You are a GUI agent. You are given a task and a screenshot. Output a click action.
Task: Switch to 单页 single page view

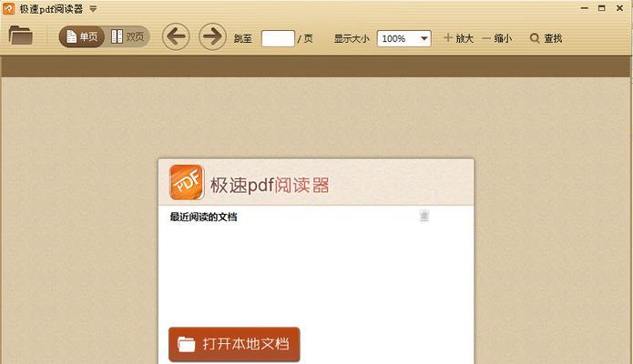[82, 36]
